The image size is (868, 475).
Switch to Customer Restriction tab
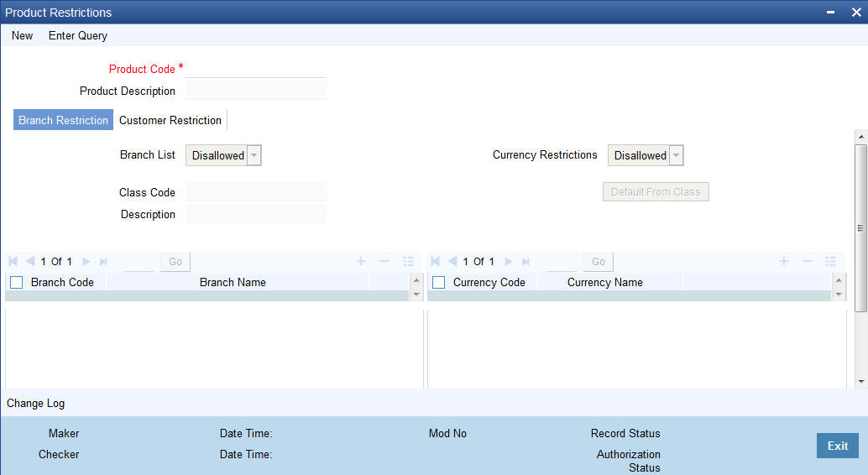170,120
